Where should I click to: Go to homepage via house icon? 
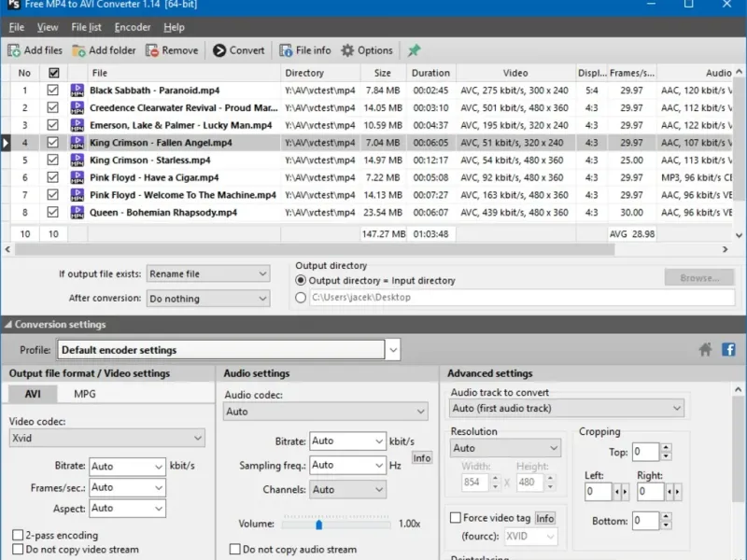pos(706,349)
